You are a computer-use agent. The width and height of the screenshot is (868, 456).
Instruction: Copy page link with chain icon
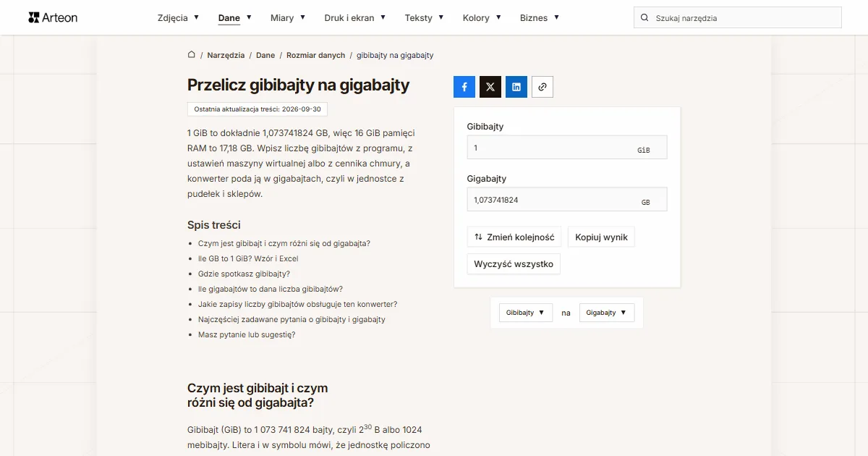click(x=542, y=87)
